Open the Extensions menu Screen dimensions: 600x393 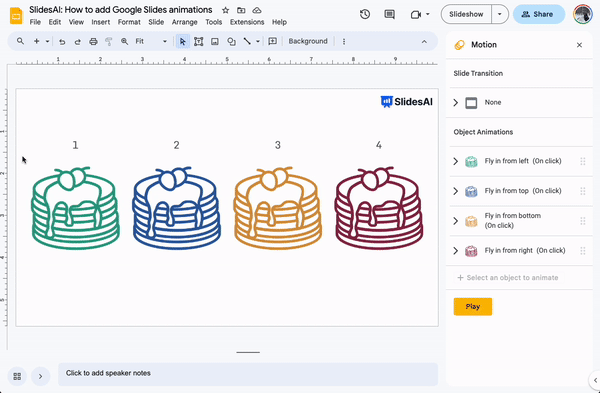[247, 22]
